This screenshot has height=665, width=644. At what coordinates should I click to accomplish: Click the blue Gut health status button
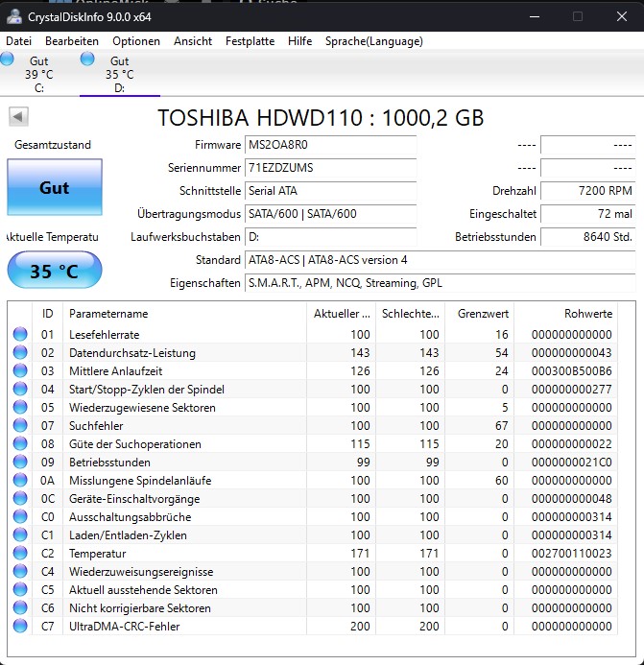pyautogui.click(x=55, y=187)
